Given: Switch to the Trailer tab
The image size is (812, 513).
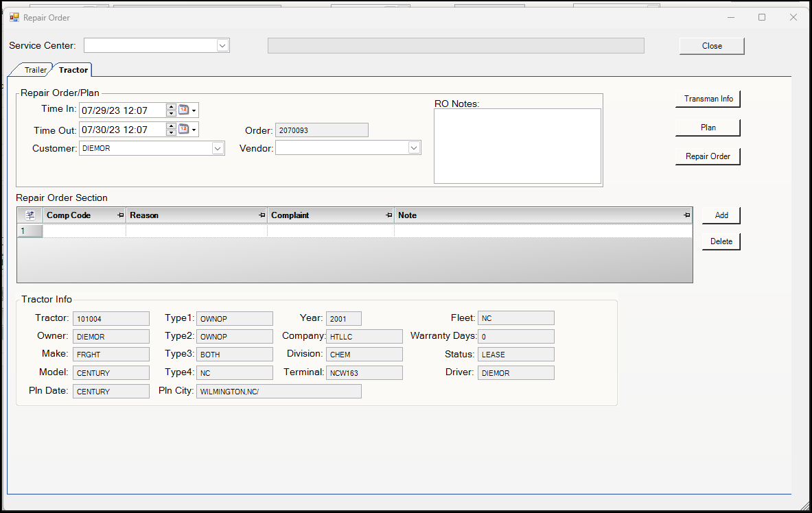Looking at the screenshot, I should (x=35, y=70).
